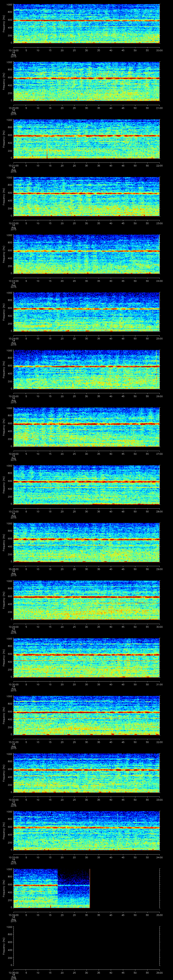Viewport: 173px width, 980px height.
Task: Click the 24:00 end-of-minute label
Action: tap(160, 281)
